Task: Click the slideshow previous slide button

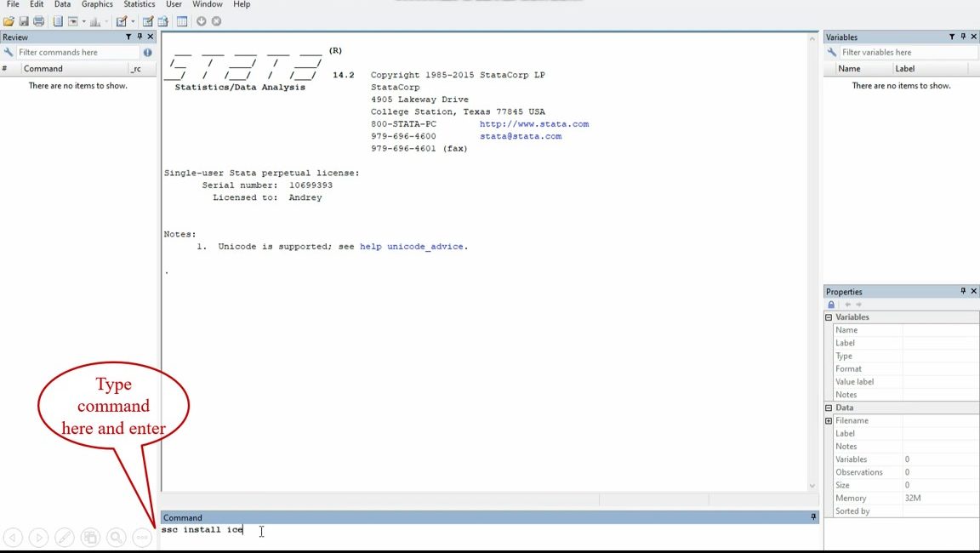Action: pyautogui.click(x=13, y=538)
